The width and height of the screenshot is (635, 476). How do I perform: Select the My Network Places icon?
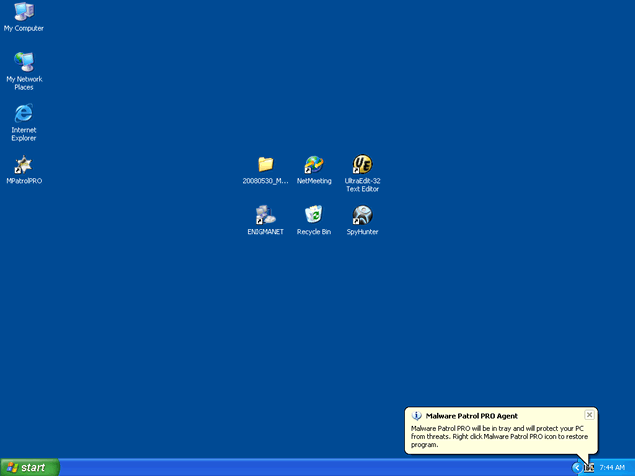[x=23, y=62]
